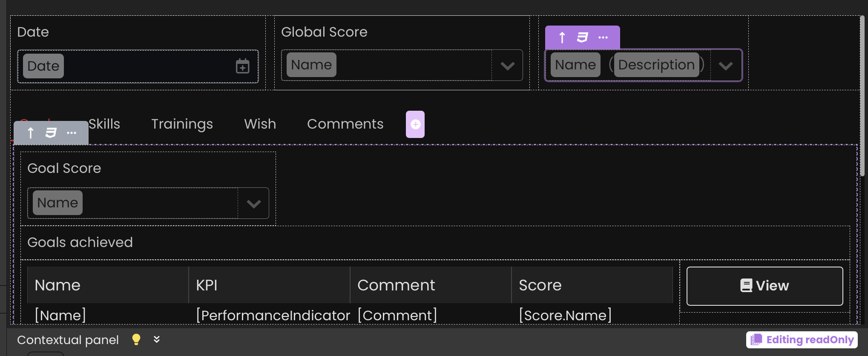
Task: Click the View button
Action: 765,286
